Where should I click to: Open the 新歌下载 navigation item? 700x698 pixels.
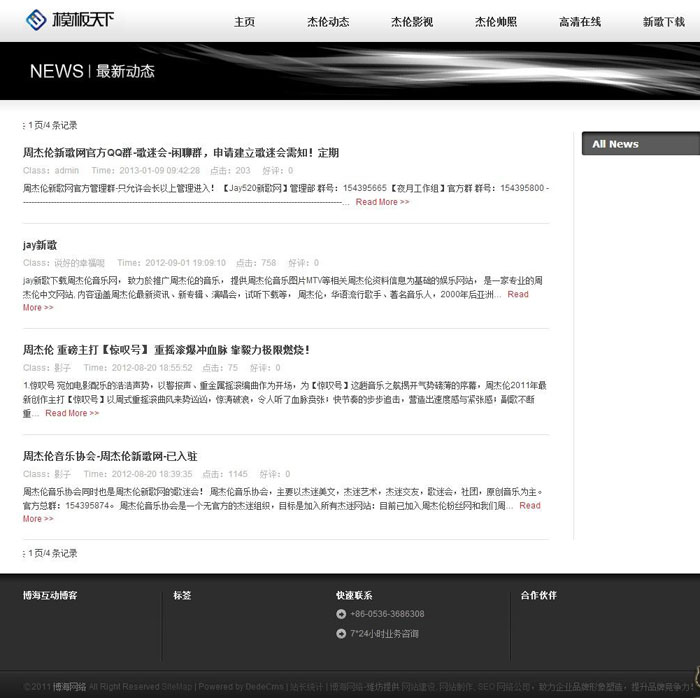click(664, 22)
